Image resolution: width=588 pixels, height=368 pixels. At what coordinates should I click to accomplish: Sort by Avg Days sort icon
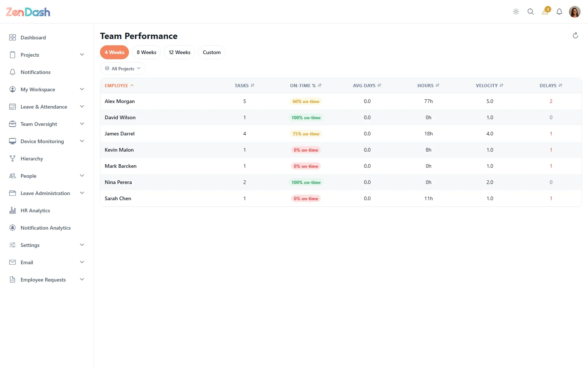pyautogui.click(x=379, y=85)
